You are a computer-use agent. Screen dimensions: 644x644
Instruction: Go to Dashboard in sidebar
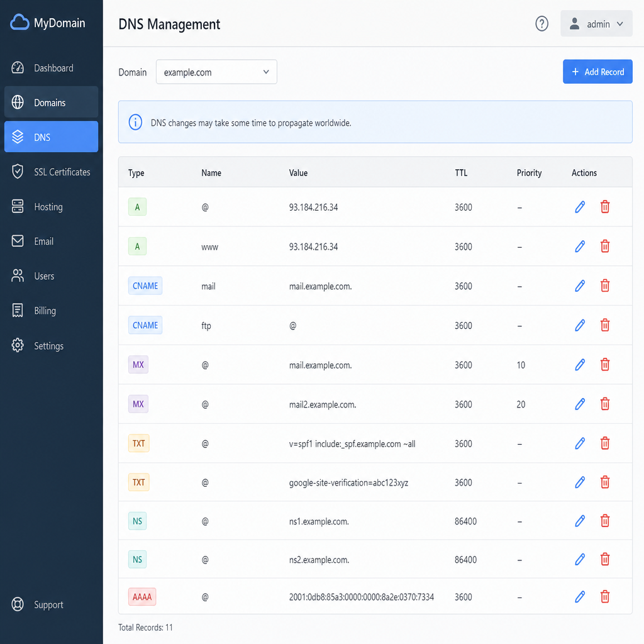point(52,68)
